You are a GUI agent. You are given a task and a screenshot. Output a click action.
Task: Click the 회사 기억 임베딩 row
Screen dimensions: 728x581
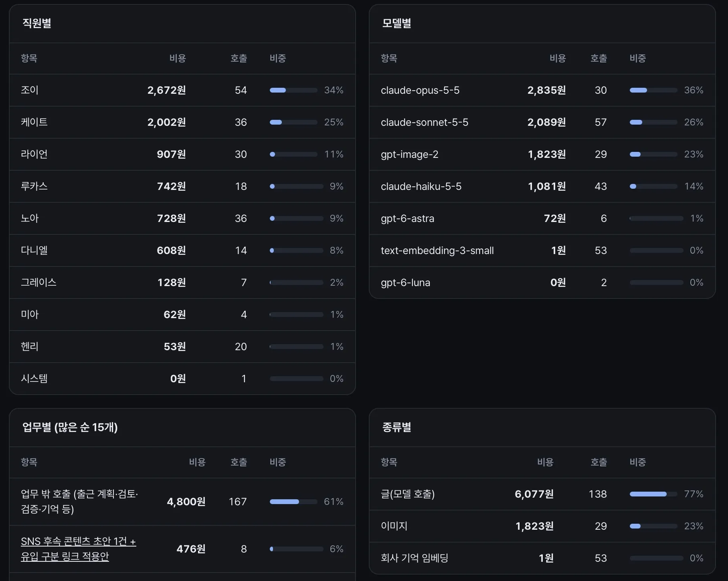tap(542, 558)
